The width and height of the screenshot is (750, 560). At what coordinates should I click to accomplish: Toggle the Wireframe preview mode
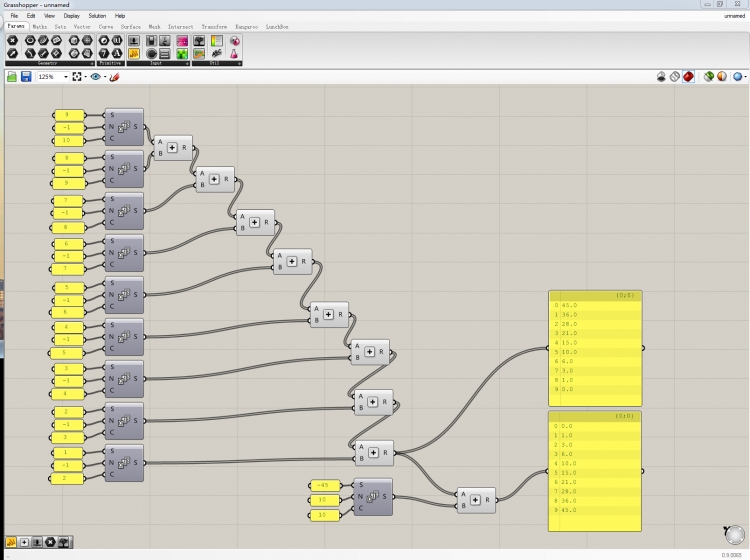[674, 77]
